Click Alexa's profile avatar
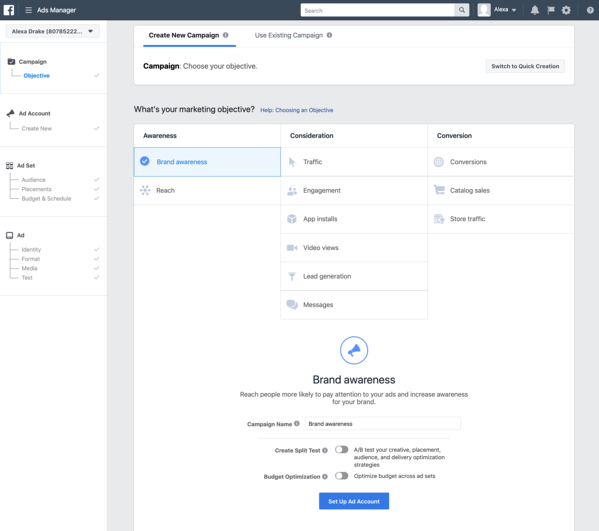The height and width of the screenshot is (531, 599). (x=484, y=10)
